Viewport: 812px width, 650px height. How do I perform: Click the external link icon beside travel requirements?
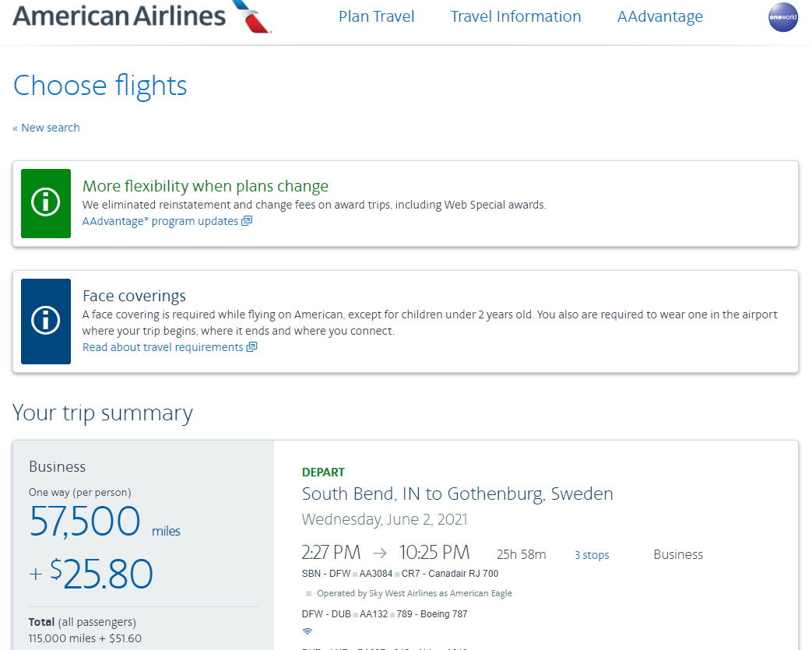click(251, 347)
